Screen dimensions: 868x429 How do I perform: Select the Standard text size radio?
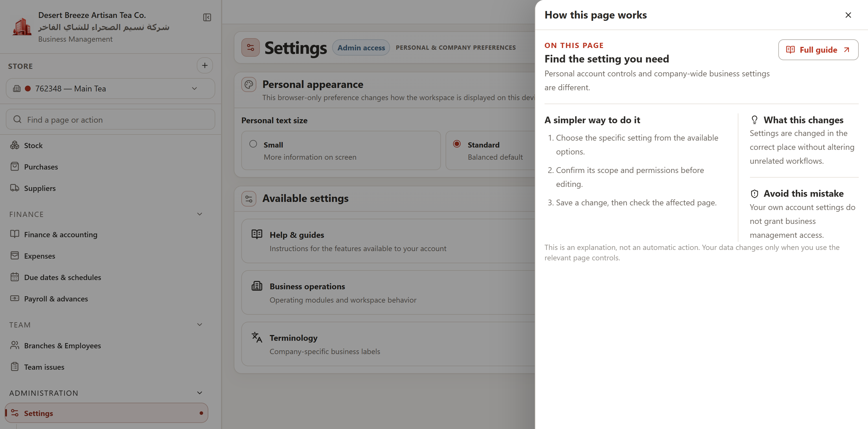tap(457, 144)
